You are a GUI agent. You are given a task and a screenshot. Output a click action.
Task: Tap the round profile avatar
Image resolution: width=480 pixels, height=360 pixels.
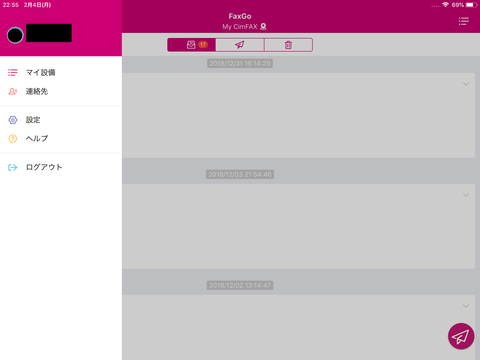(x=15, y=35)
